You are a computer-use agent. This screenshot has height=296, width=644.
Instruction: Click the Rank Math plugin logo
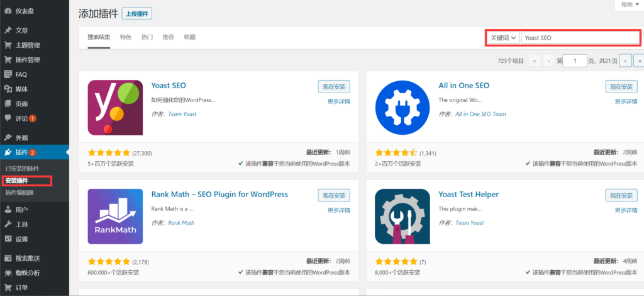115,216
